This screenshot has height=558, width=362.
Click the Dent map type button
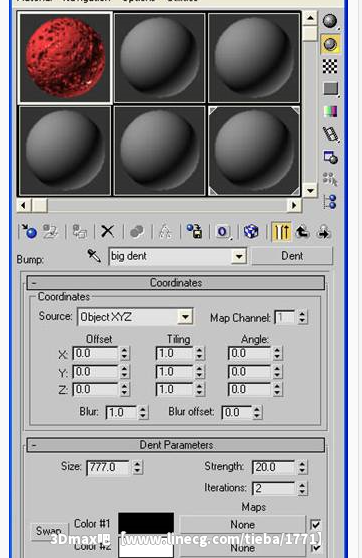pos(292,256)
